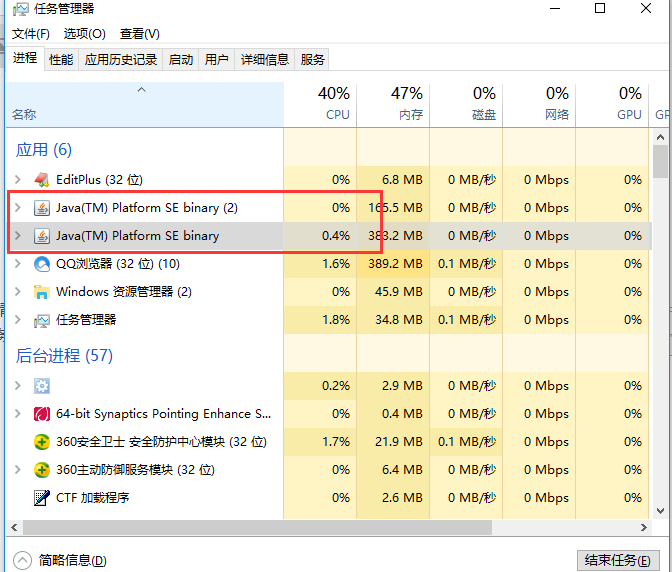Click the vertical scrollbar thumb
The height and width of the screenshot is (572, 672).
pos(660,162)
